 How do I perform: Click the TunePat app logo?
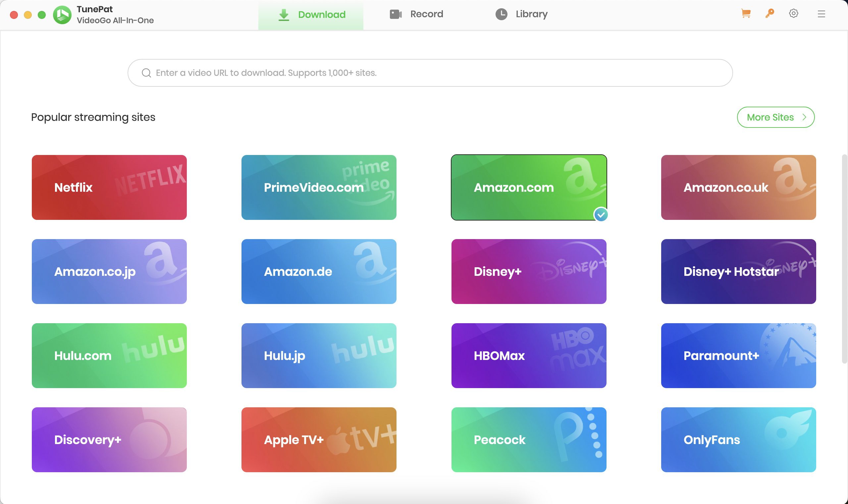(62, 15)
